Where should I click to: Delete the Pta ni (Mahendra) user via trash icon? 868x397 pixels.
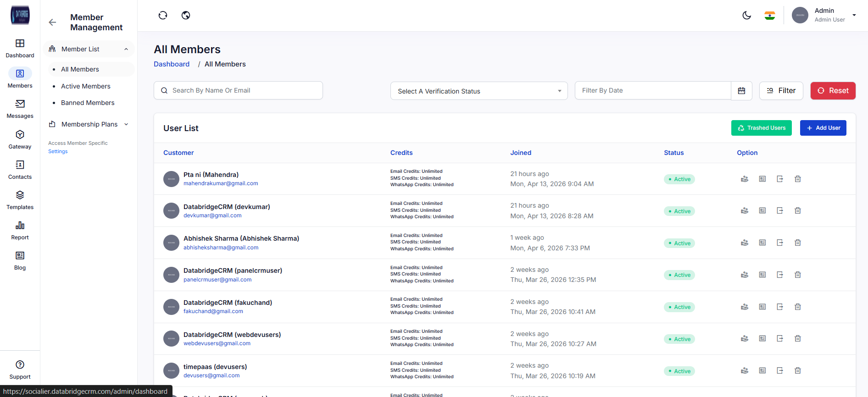point(798,179)
